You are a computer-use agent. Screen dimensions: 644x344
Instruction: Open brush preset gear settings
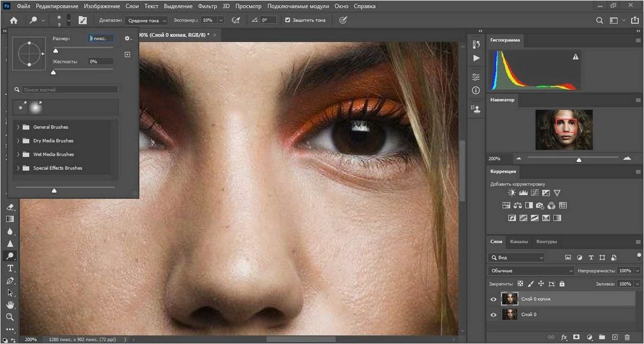pos(128,39)
